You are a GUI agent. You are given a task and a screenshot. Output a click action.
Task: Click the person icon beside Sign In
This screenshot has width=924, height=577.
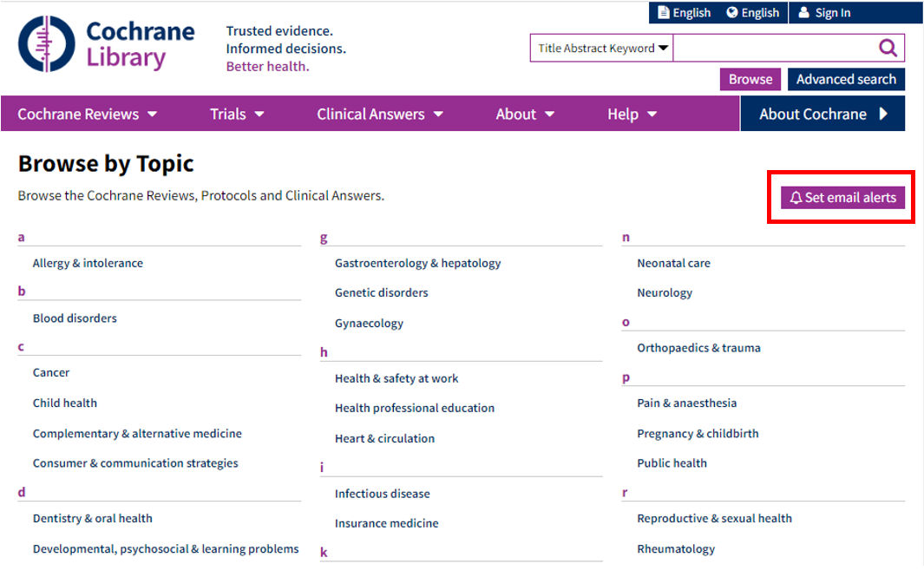(x=803, y=12)
